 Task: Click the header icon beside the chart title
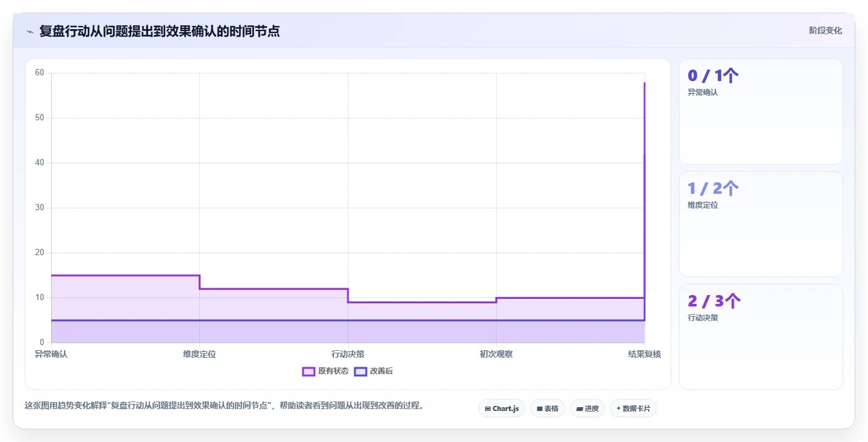tap(30, 31)
